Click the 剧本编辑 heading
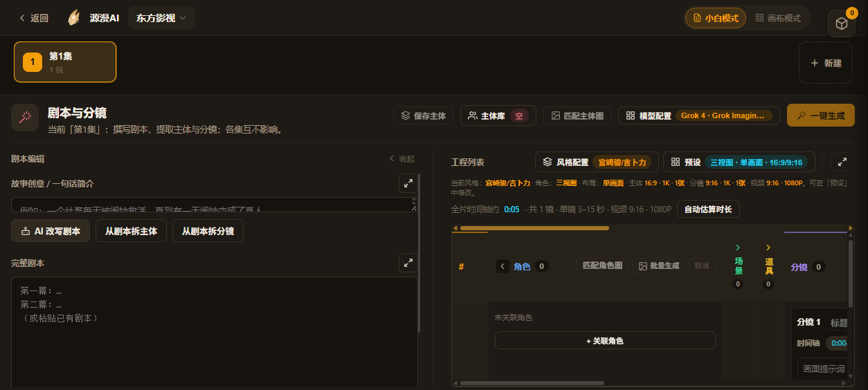The width and height of the screenshot is (868, 390). (x=28, y=158)
